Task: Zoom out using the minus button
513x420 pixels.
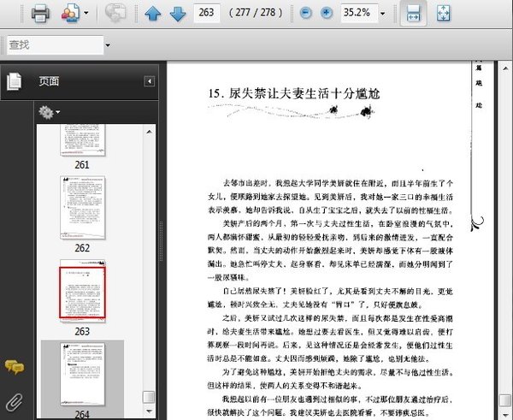Action: point(306,13)
